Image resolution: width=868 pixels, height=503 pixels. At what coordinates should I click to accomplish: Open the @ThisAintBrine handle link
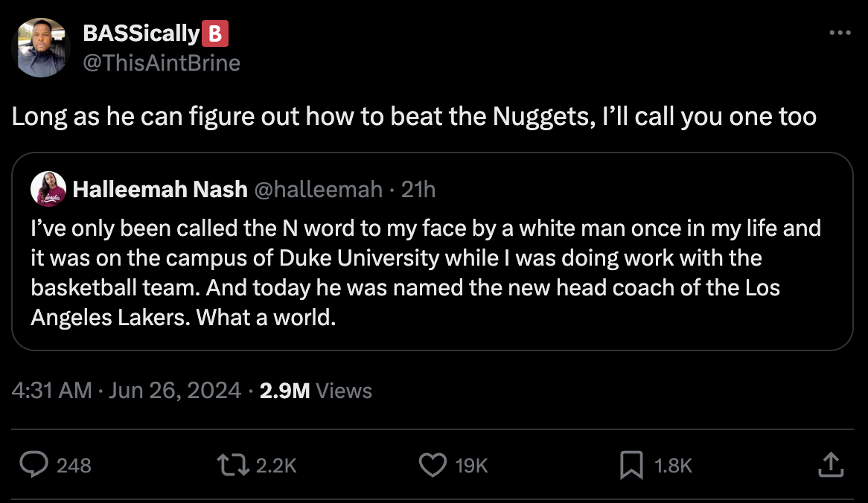(161, 63)
